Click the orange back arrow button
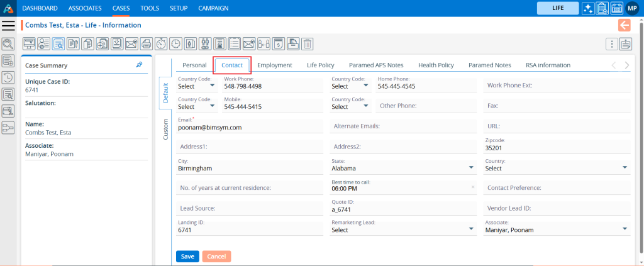The width and height of the screenshot is (644, 266). 624,25
